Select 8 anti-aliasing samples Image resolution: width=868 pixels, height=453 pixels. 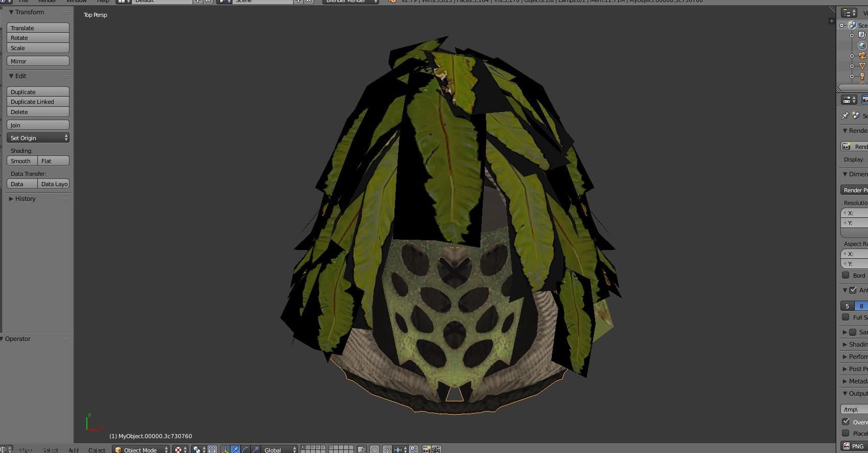point(861,306)
